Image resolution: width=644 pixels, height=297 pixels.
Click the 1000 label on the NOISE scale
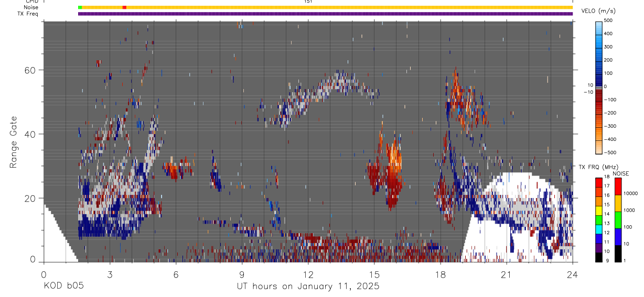pos(629,210)
